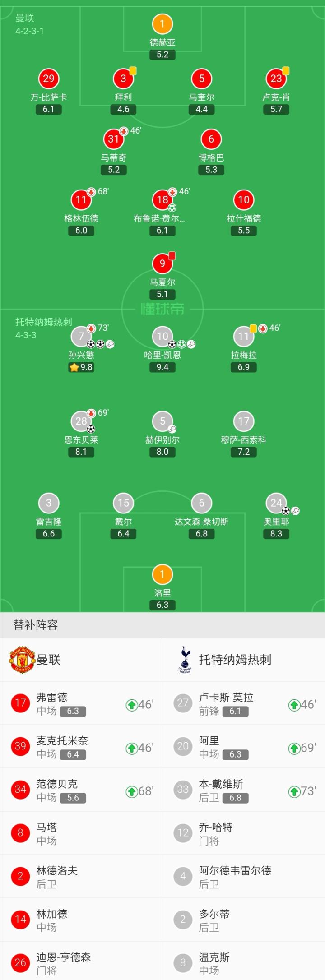Select substitute 迪恩-亨德森 goalkeeper entry
The width and height of the screenshot is (325, 980).
[x=81, y=963]
